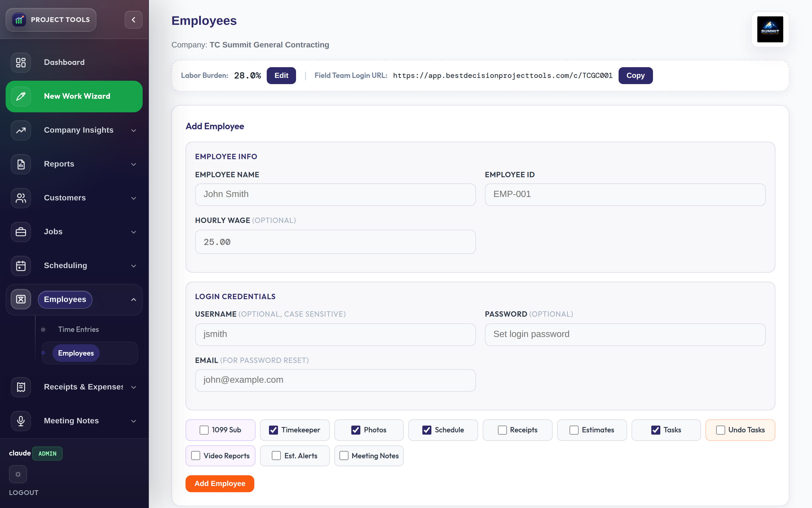
Task: Collapse the sidebar with the arrow icon
Action: point(134,20)
